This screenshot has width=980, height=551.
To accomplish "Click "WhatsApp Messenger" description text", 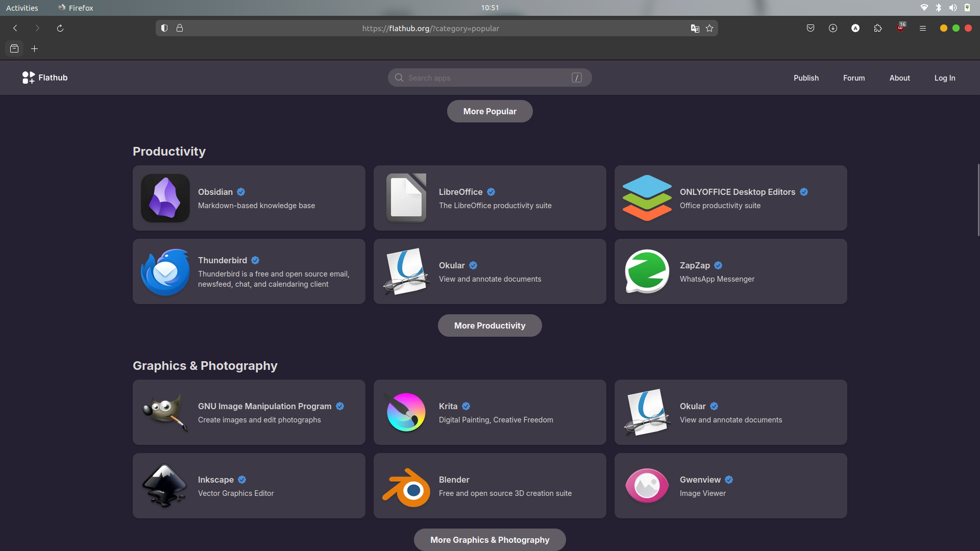I will click(x=717, y=279).
